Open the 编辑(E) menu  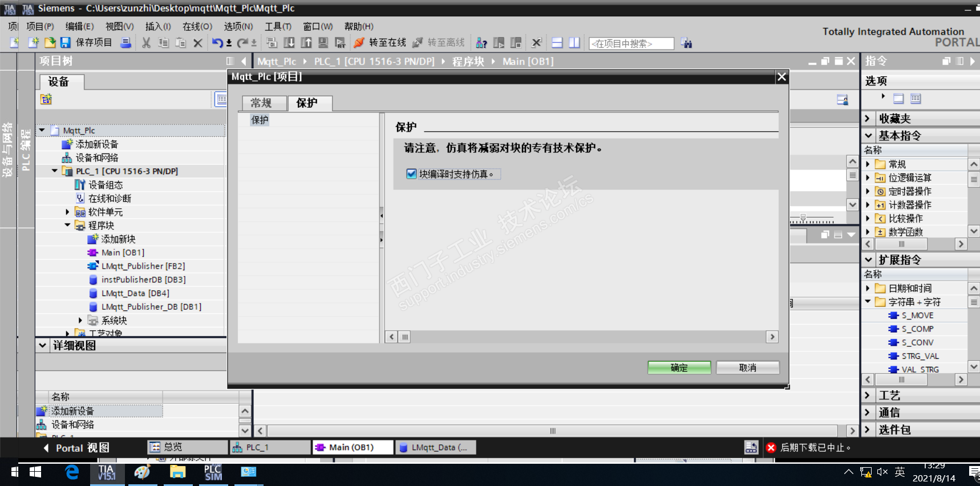tap(79, 26)
